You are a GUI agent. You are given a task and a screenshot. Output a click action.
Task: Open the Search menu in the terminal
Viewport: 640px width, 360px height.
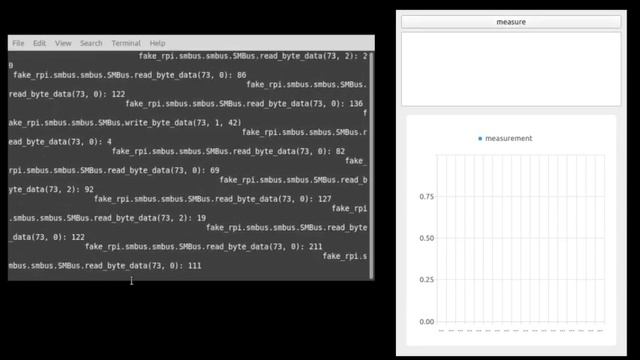pyautogui.click(x=91, y=43)
